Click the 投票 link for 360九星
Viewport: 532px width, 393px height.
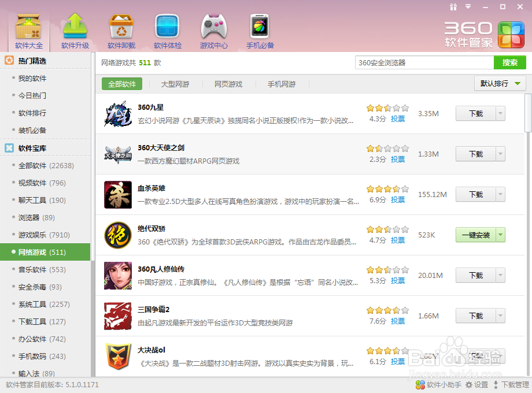[x=397, y=118]
